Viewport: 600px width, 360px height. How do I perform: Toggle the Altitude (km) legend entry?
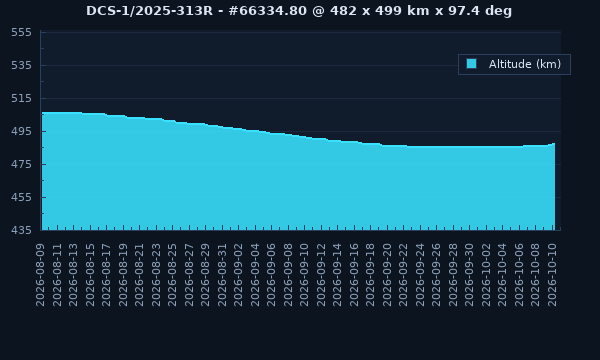click(514, 64)
